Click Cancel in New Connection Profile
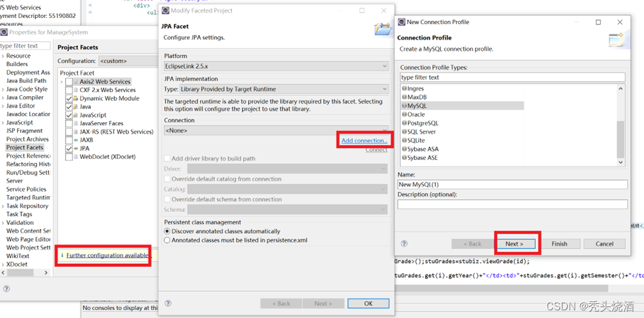The width and height of the screenshot is (644, 318). [x=605, y=244]
